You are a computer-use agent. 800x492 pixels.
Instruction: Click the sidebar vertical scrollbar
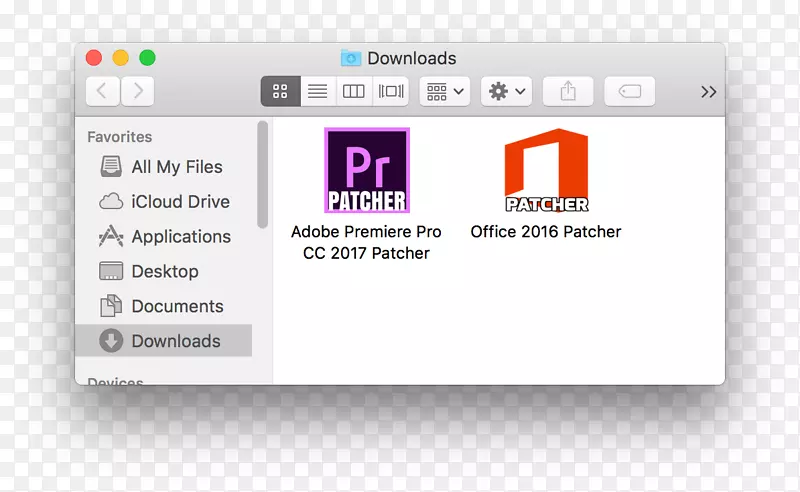(262, 175)
